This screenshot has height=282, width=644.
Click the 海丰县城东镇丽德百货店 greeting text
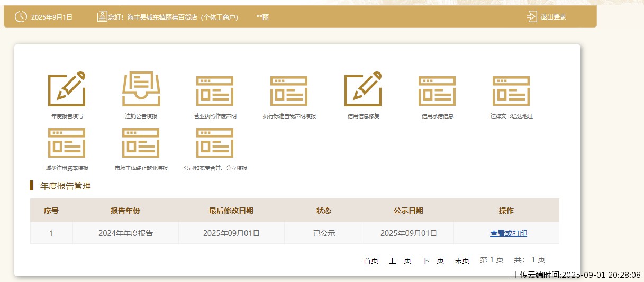(173, 17)
